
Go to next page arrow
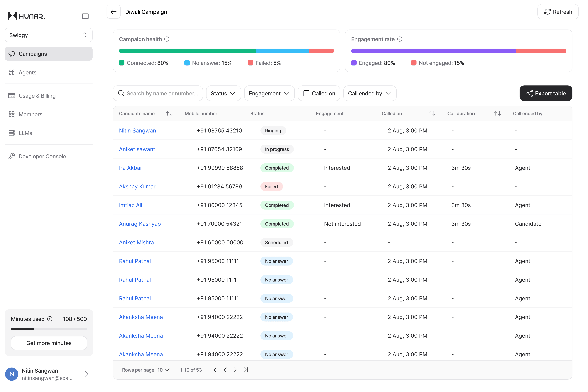coord(235,370)
